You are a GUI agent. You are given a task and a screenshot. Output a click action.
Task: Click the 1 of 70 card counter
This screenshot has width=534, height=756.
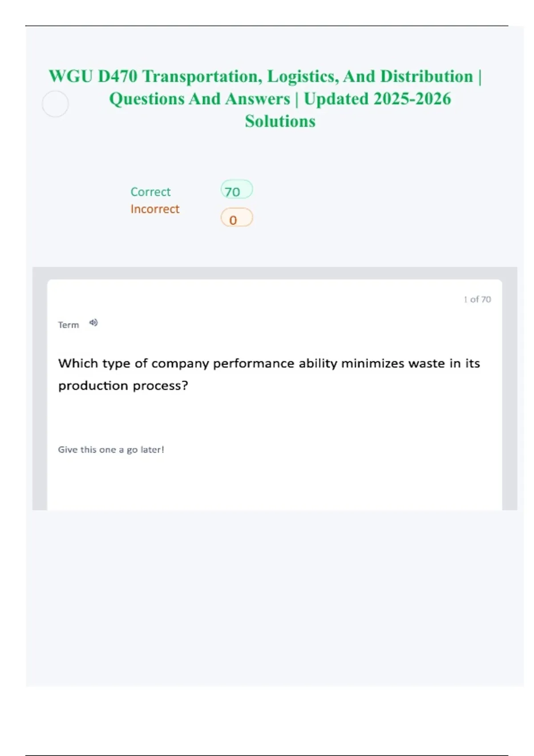477,300
